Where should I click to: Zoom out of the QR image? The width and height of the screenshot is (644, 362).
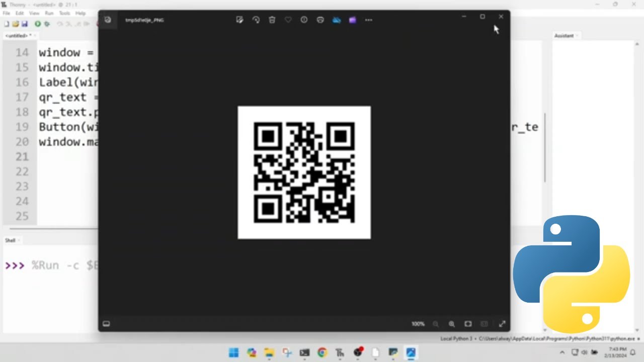pyautogui.click(x=436, y=324)
